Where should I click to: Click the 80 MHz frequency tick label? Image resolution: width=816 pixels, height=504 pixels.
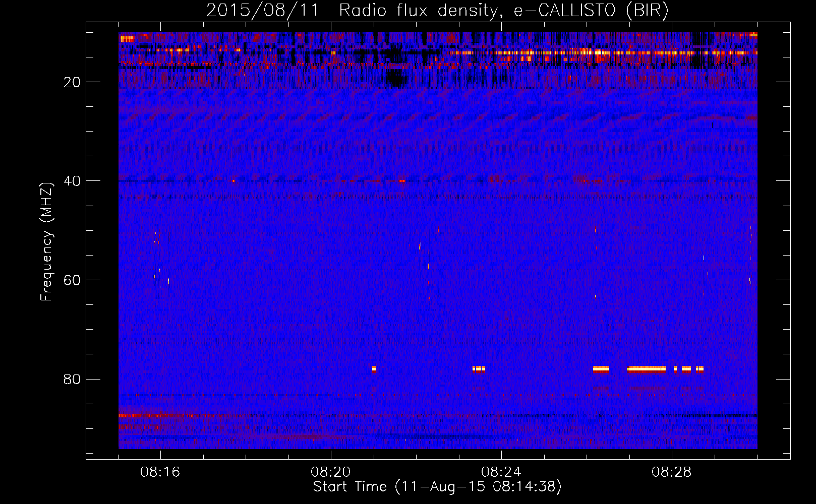pyautogui.click(x=72, y=379)
